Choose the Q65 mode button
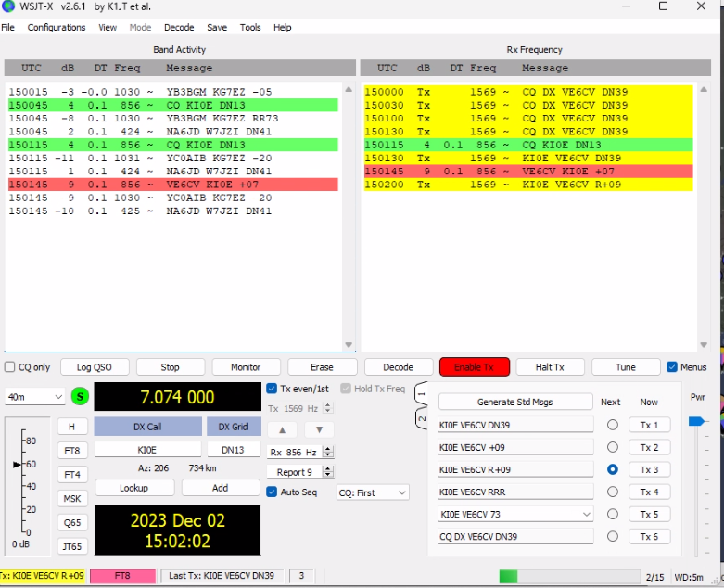Viewport: 724px width, 588px height. pyautogui.click(x=72, y=522)
